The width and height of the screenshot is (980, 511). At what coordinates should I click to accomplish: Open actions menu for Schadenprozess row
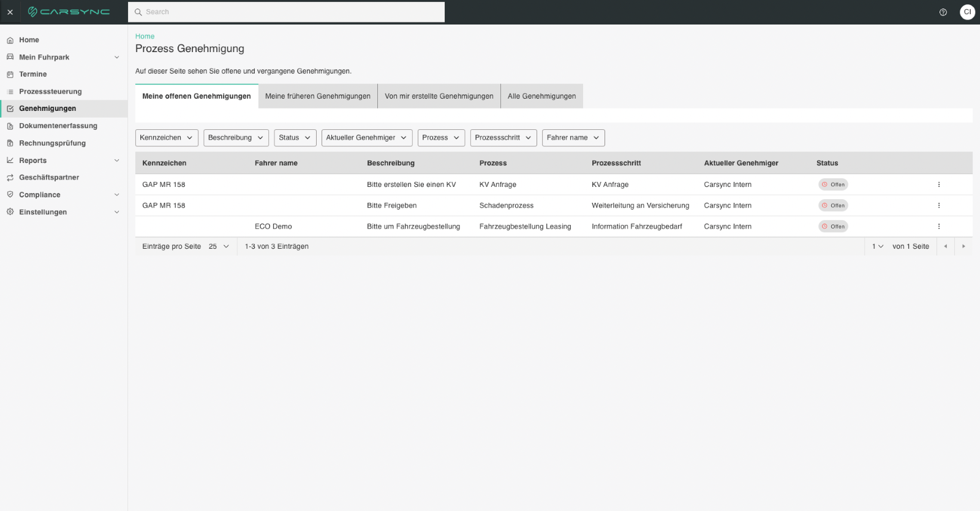[938, 205]
